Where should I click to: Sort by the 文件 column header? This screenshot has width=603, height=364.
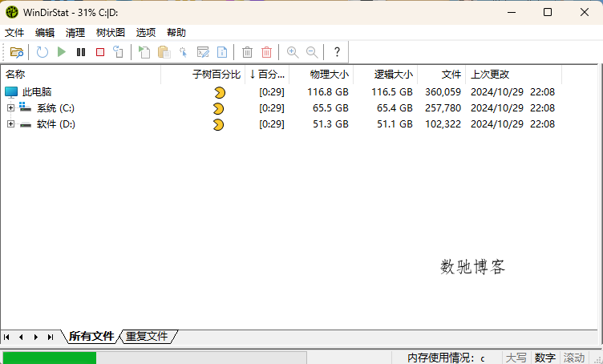[x=442, y=75]
